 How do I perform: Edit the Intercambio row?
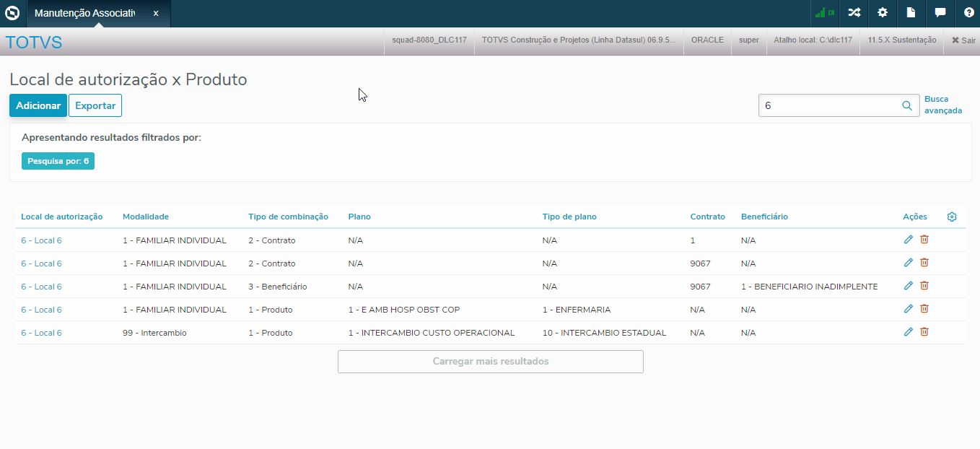pos(909,332)
